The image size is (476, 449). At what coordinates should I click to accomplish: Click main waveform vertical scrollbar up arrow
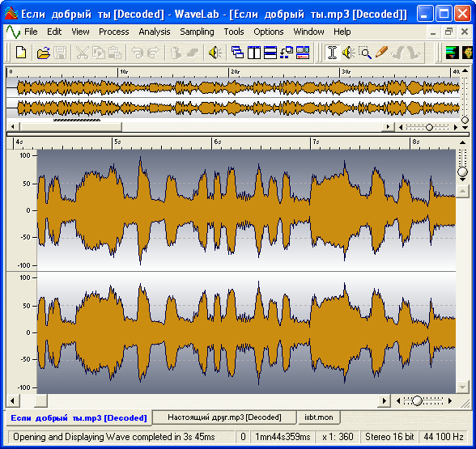463,191
